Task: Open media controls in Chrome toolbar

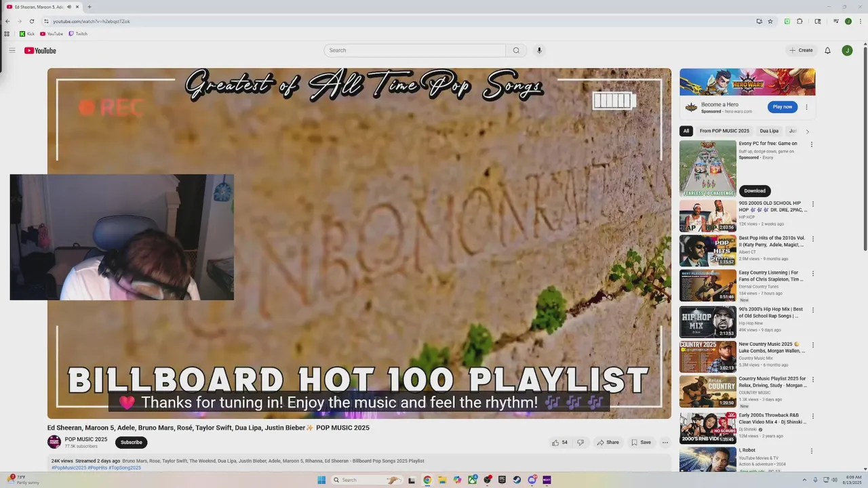Action: (x=836, y=21)
